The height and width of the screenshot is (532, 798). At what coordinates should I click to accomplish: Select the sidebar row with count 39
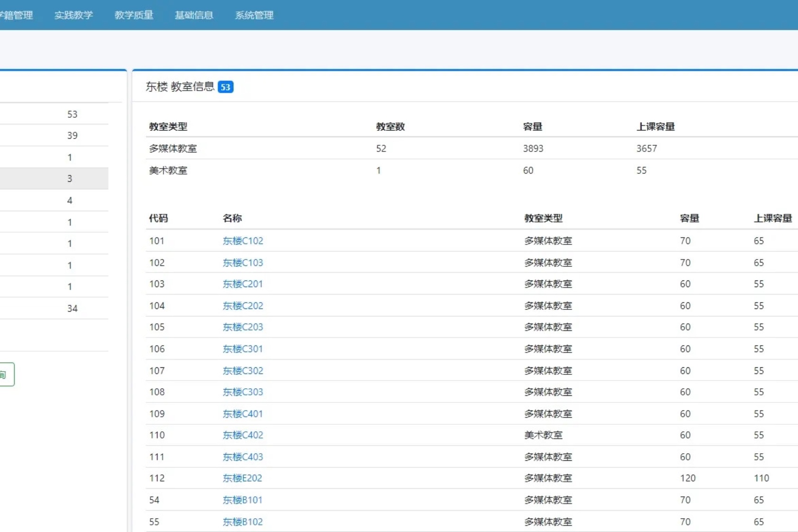pyautogui.click(x=54, y=135)
